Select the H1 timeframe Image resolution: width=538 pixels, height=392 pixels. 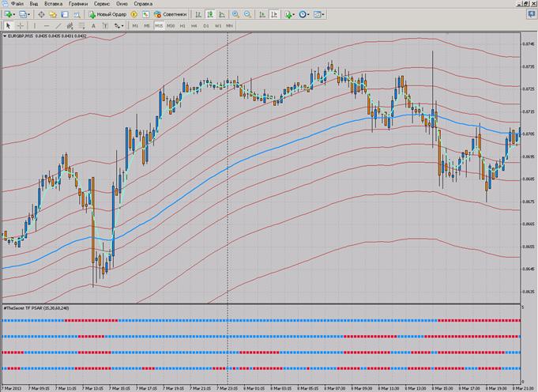click(182, 26)
